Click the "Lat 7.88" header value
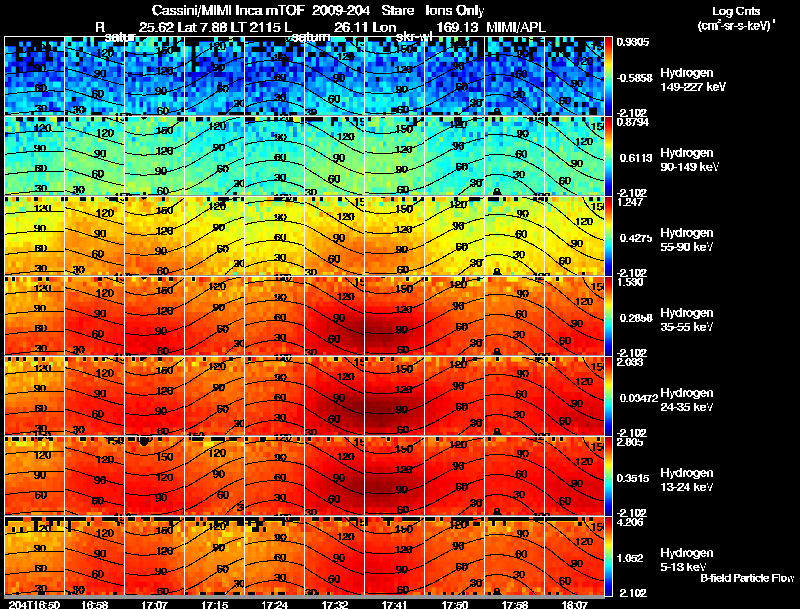 point(202,27)
